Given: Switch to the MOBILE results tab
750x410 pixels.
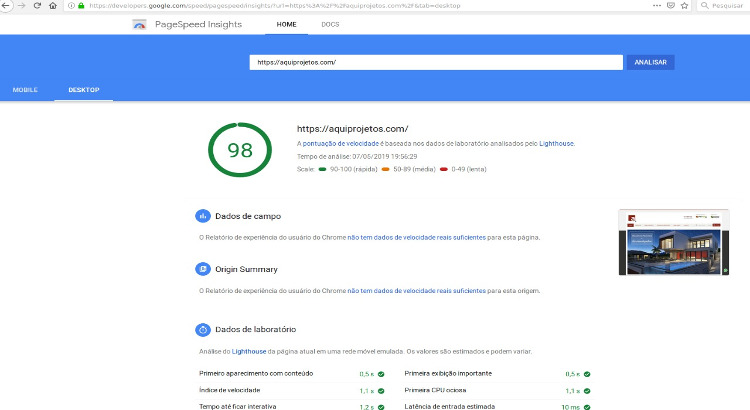Looking at the screenshot, I should pos(25,90).
